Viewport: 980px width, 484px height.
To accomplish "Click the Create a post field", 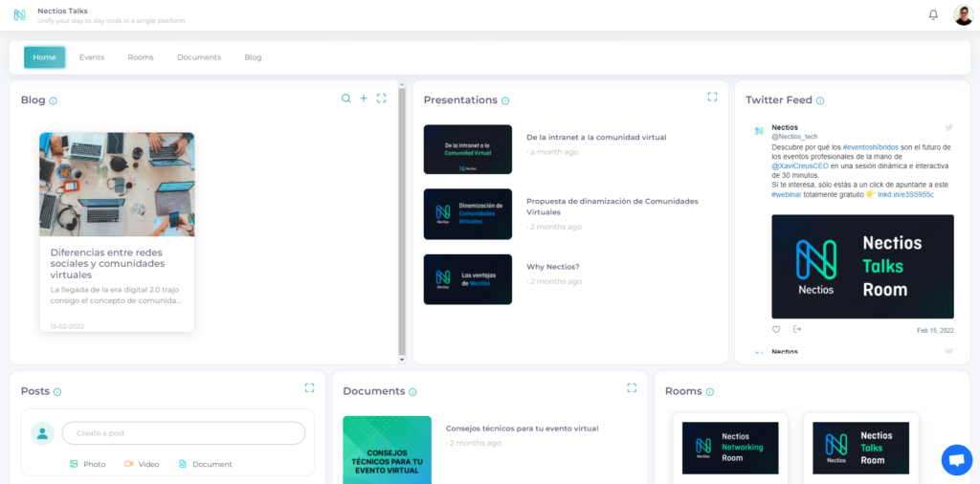I will click(184, 432).
